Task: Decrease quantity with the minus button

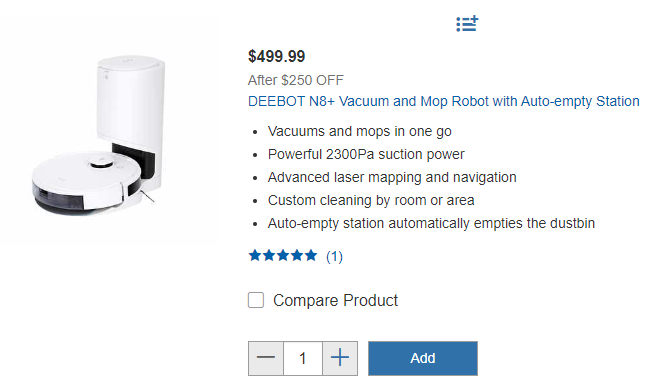Action: tap(266, 358)
